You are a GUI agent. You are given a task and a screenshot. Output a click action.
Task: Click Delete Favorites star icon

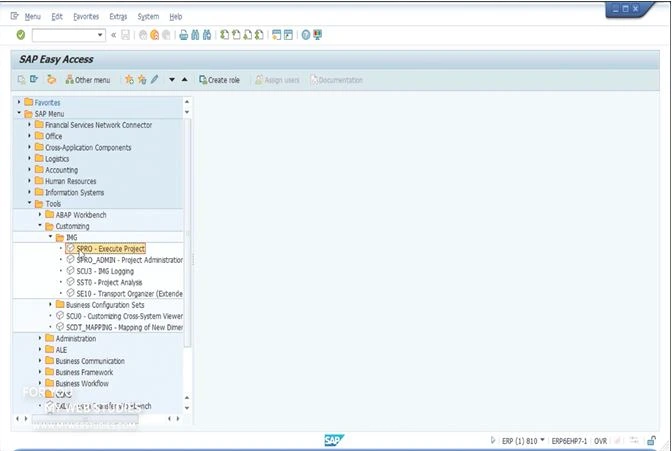click(x=142, y=80)
